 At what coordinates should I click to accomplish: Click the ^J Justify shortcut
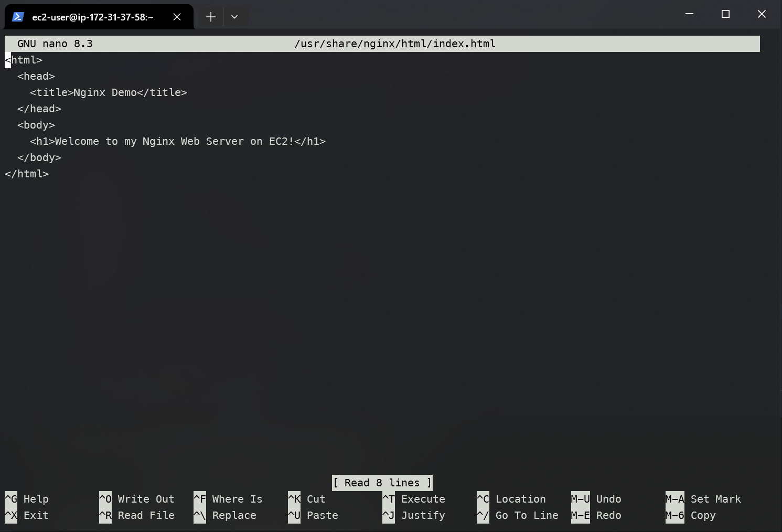tap(414, 515)
